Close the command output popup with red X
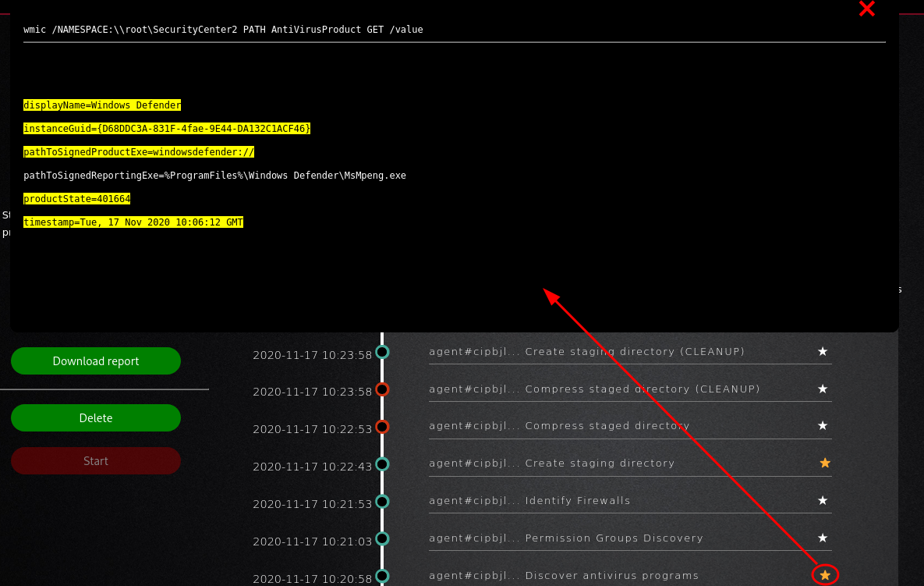The image size is (924, 586). pos(866,9)
